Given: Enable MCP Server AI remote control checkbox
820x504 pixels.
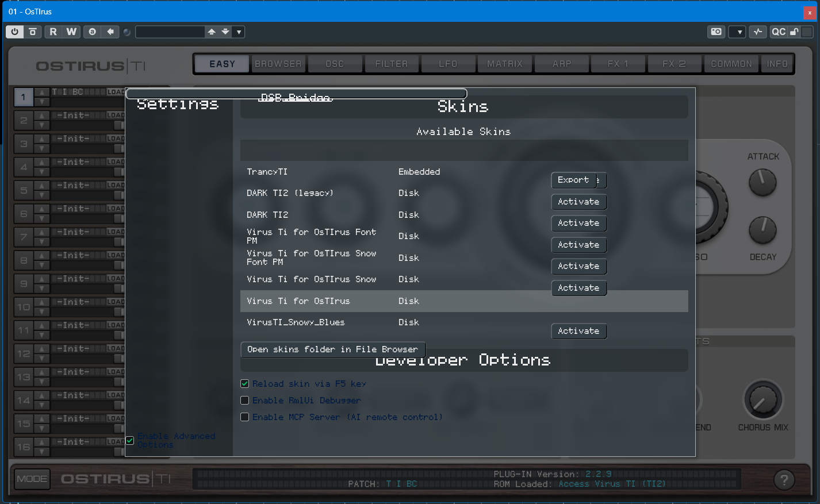Looking at the screenshot, I should tap(244, 417).
